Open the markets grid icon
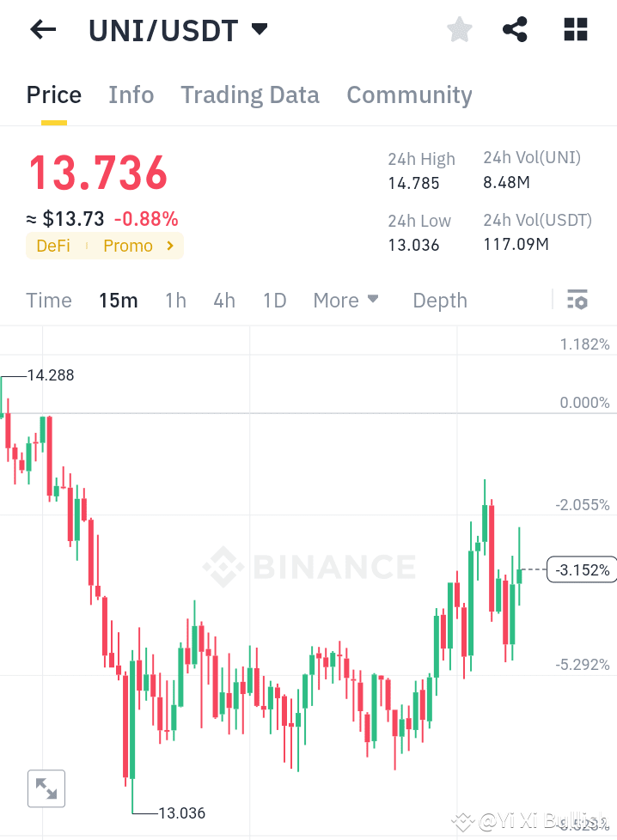The image size is (617, 840). pyautogui.click(x=574, y=29)
